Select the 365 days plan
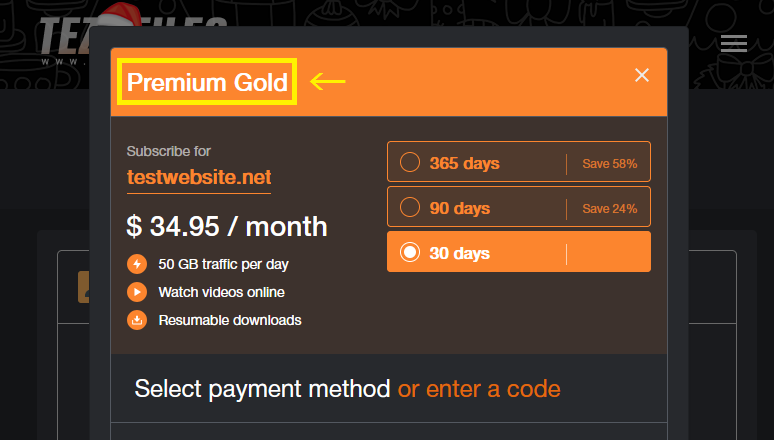Image resolution: width=774 pixels, height=440 pixels. 409,162
